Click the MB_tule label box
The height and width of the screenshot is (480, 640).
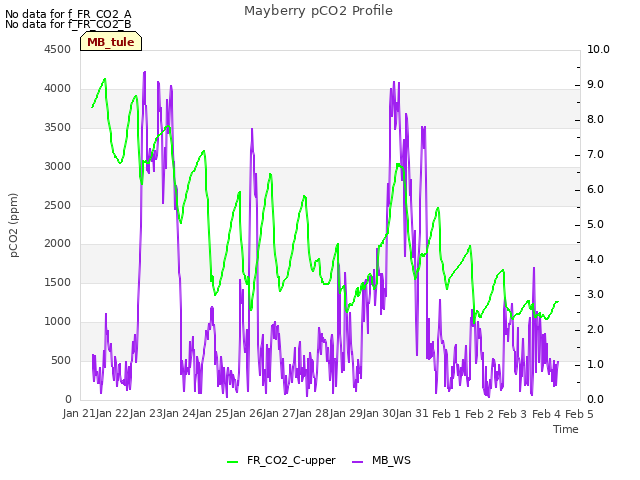pos(111,42)
